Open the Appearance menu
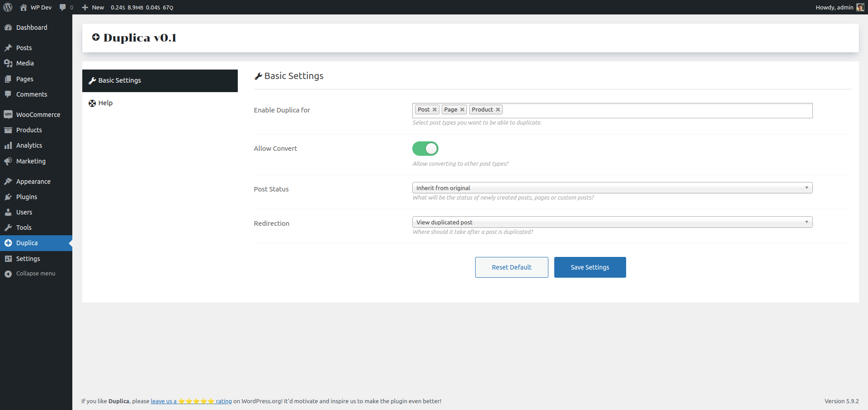This screenshot has width=868, height=410. coord(36,182)
